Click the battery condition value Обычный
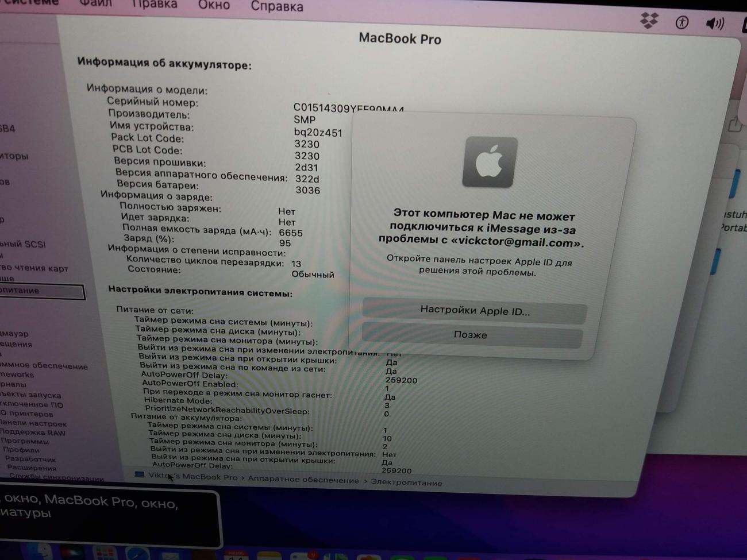747x560 pixels. click(313, 274)
